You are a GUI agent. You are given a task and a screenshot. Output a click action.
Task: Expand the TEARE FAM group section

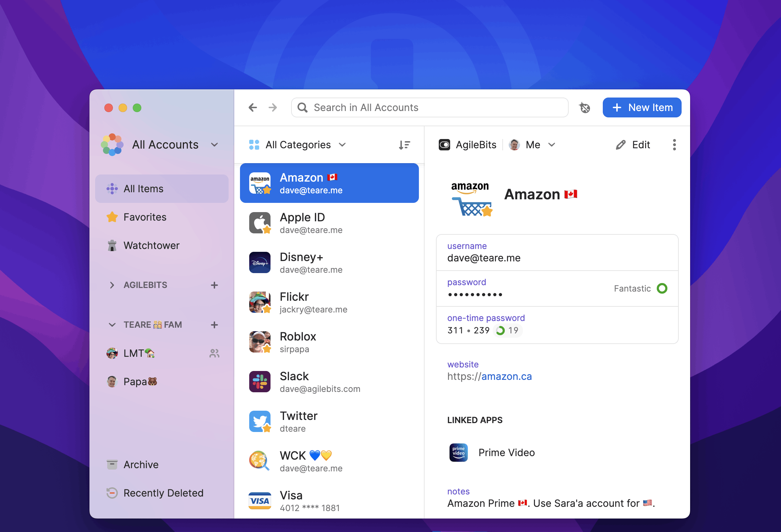point(110,325)
